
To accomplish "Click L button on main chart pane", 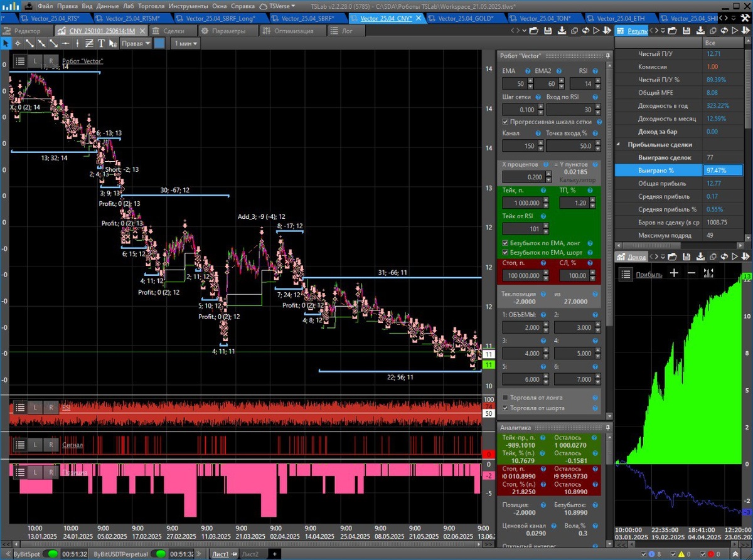I will tap(36, 61).
